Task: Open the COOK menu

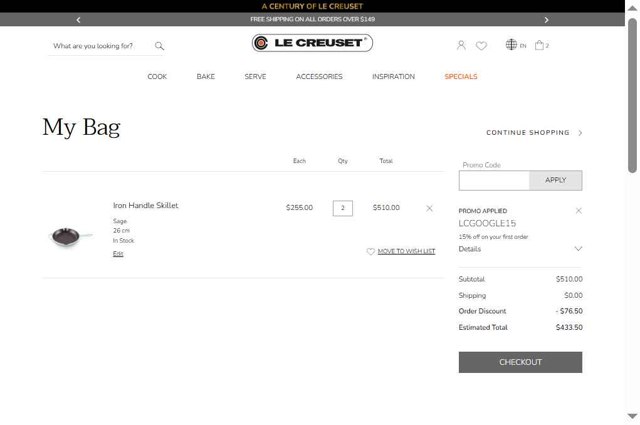Action: (157, 76)
